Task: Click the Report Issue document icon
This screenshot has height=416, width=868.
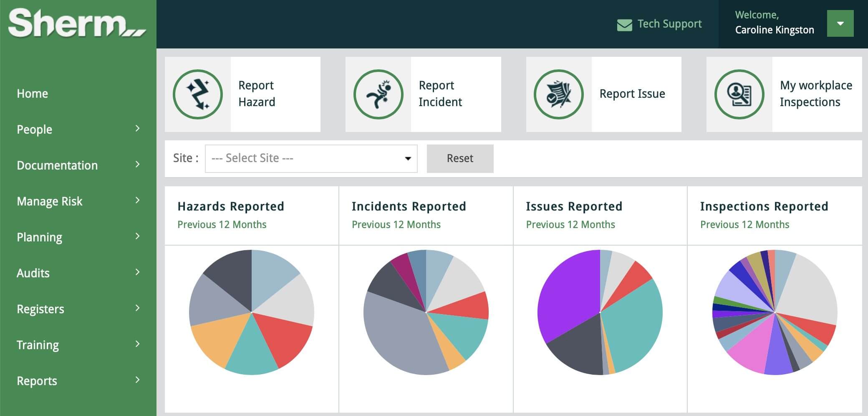Action: pos(558,94)
